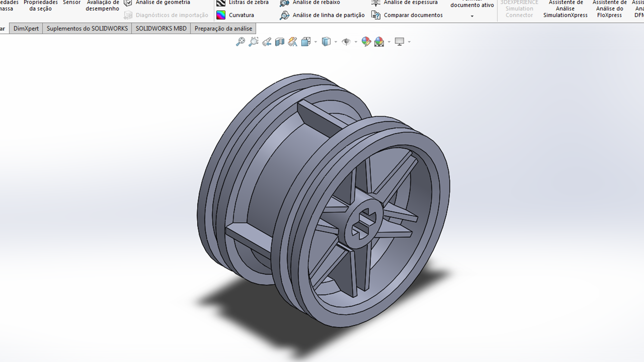Activate the Section View tool

(x=280, y=42)
